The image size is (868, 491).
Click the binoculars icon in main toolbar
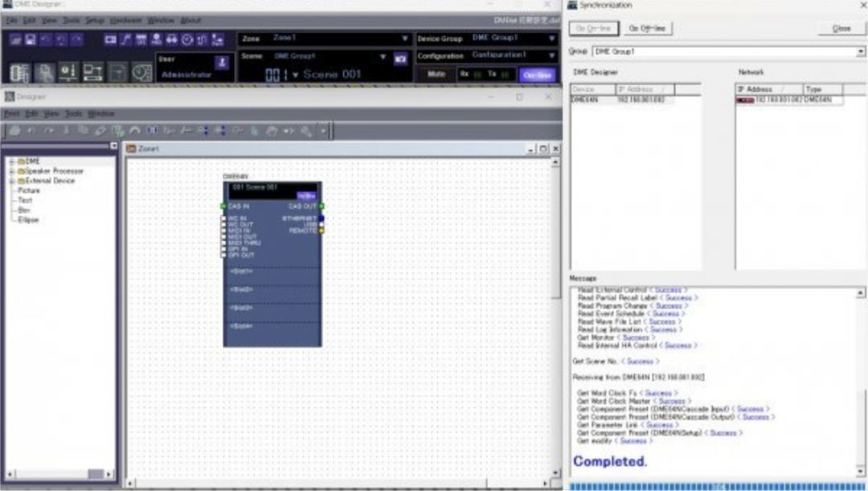[172, 40]
